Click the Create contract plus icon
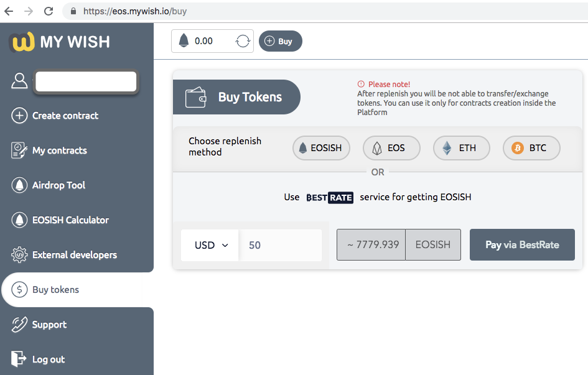The width and height of the screenshot is (588, 375). 19,116
